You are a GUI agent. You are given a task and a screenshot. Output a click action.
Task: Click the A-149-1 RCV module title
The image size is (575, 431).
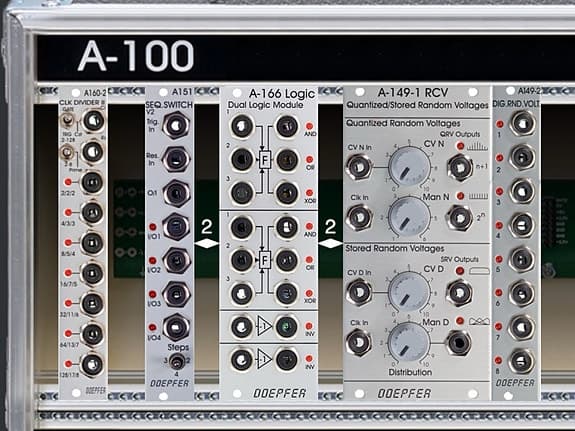pyautogui.click(x=413, y=92)
